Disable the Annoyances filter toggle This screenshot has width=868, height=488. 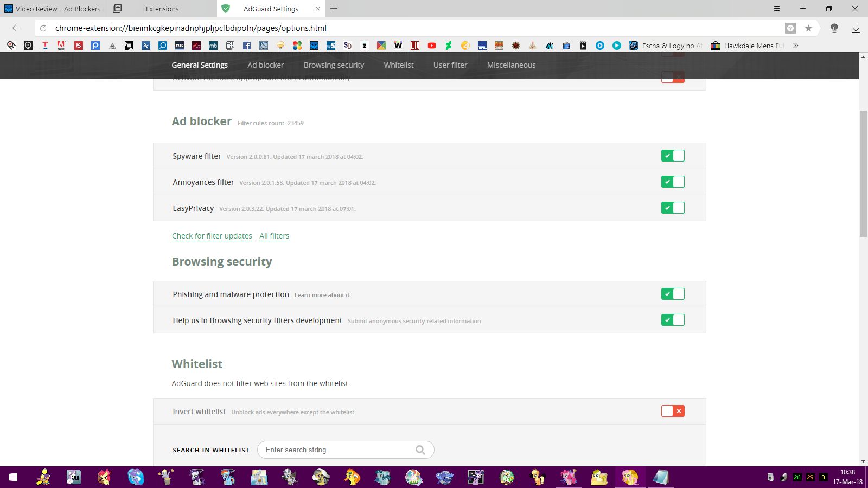(x=673, y=182)
